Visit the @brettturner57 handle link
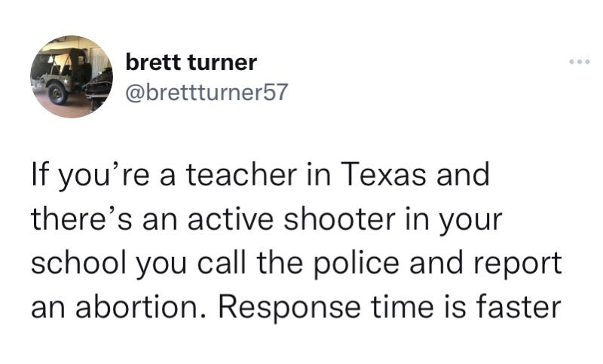 point(207,92)
